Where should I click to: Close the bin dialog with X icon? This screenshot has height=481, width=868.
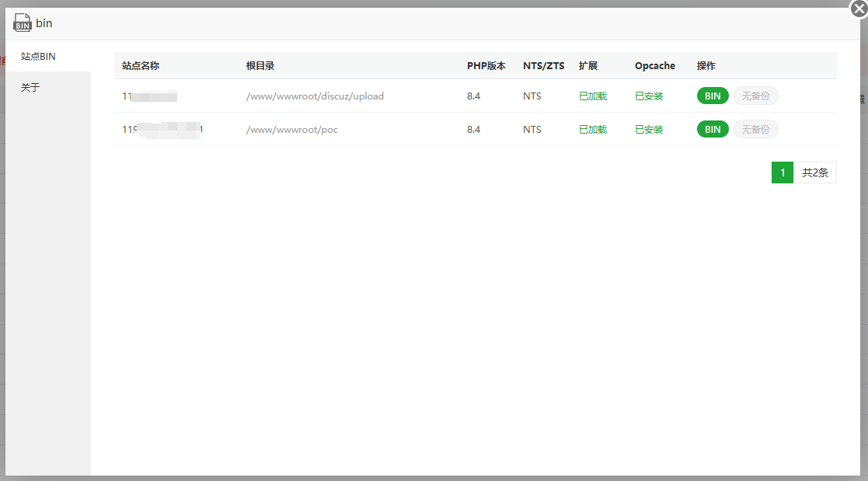tap(859, 9)
